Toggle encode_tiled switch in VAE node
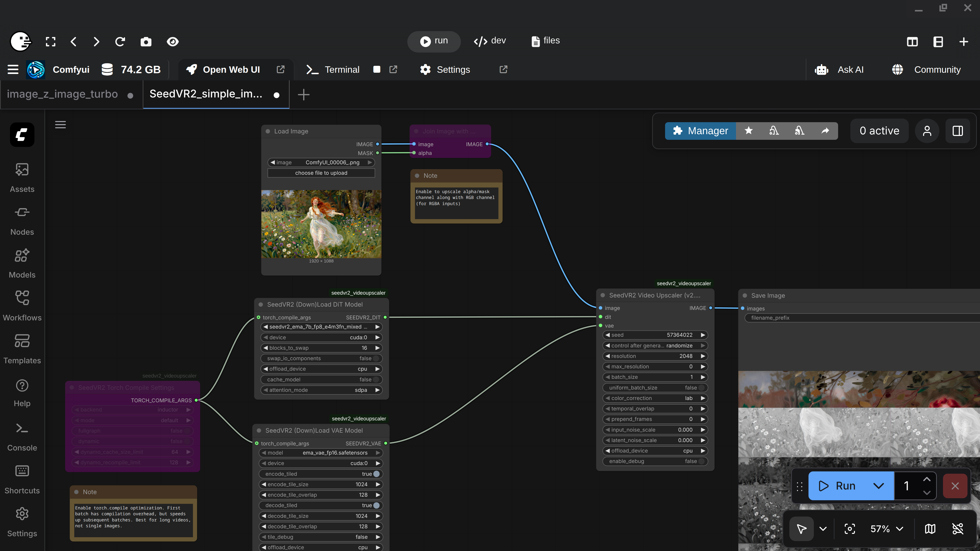980x551 pixels. click(x=376, y=474)
